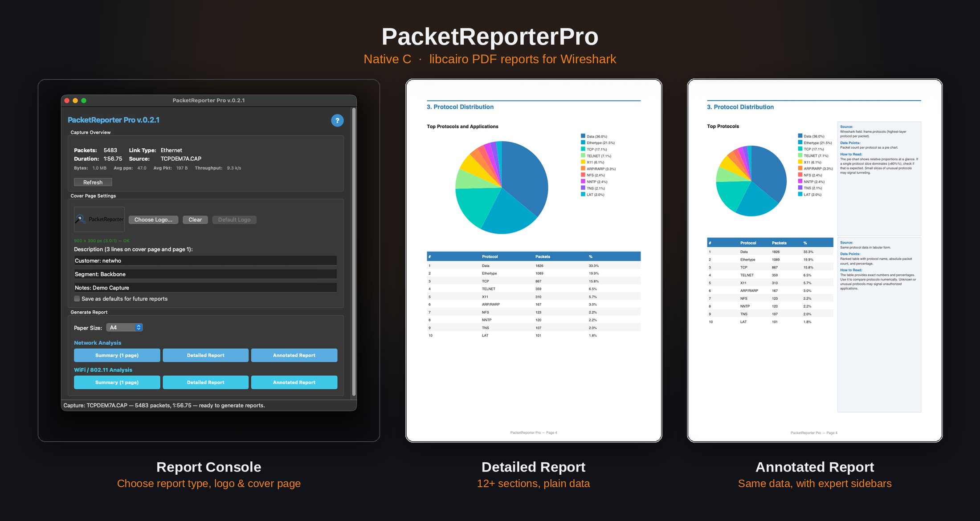
Task: Click the PacketReporter logo preview thumbnail
Action: coord(99,219)
